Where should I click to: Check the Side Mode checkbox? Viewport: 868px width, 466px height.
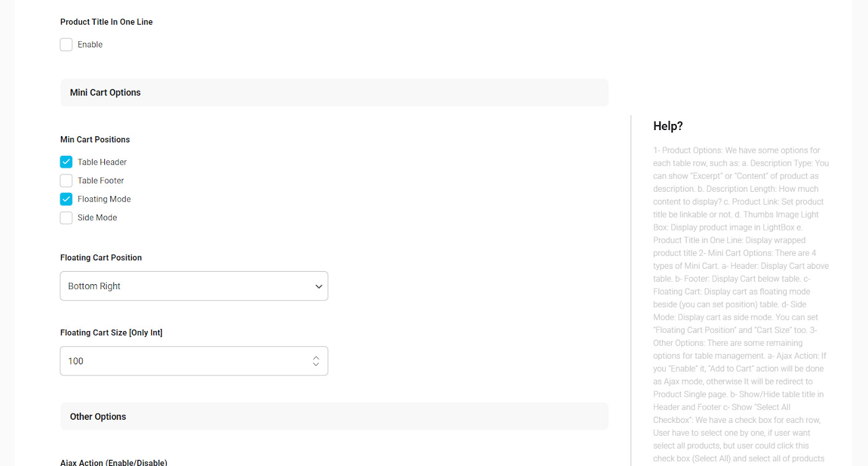66,218
